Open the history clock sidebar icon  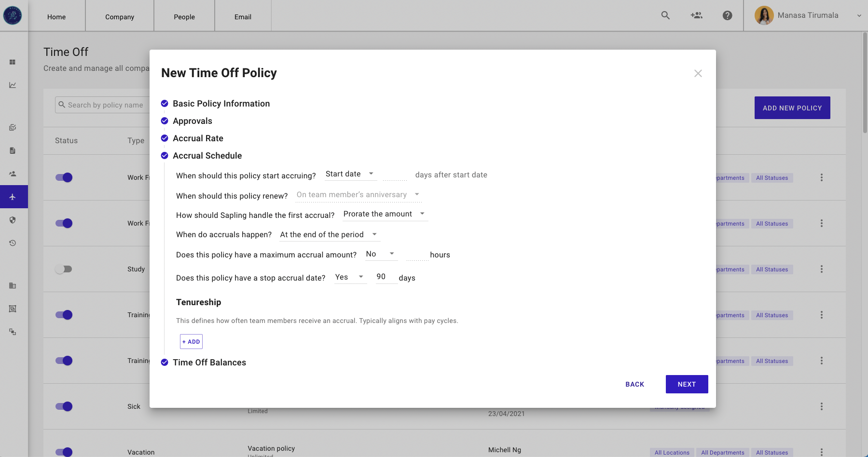click(13, 243)
